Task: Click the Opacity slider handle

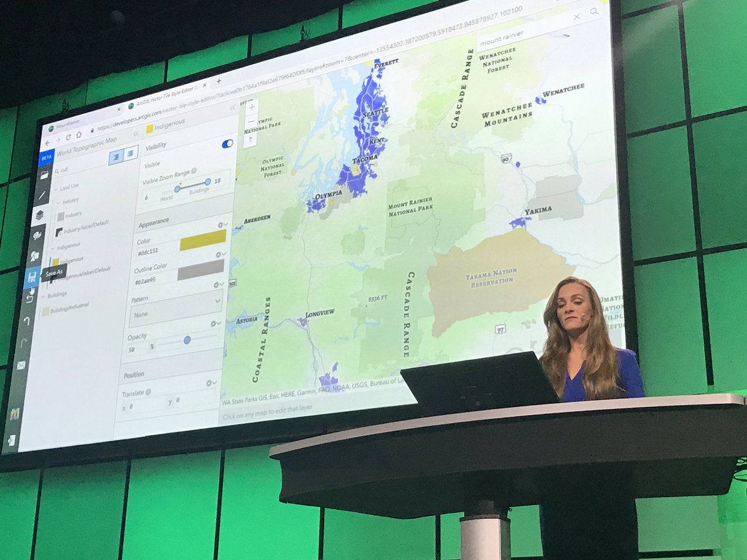Action: (x=187, y=340)
